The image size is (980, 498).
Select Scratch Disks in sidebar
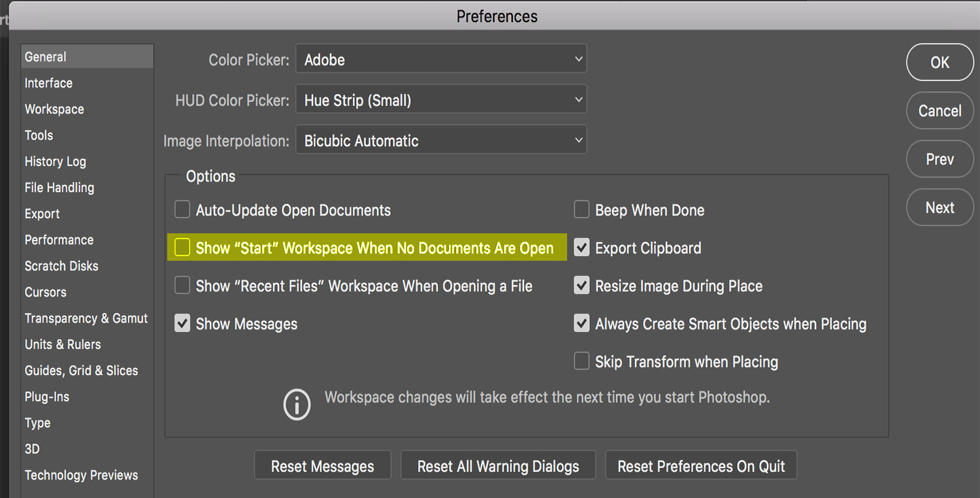click(61, 266)
